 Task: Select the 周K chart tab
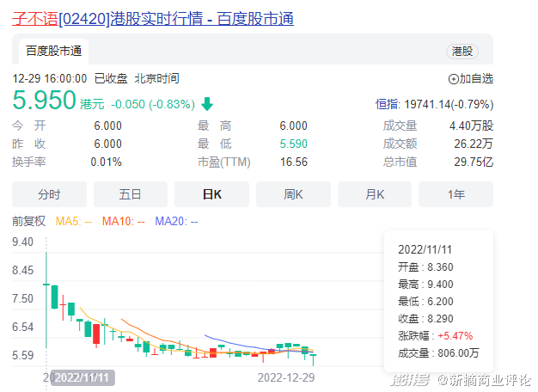point(293,194)
